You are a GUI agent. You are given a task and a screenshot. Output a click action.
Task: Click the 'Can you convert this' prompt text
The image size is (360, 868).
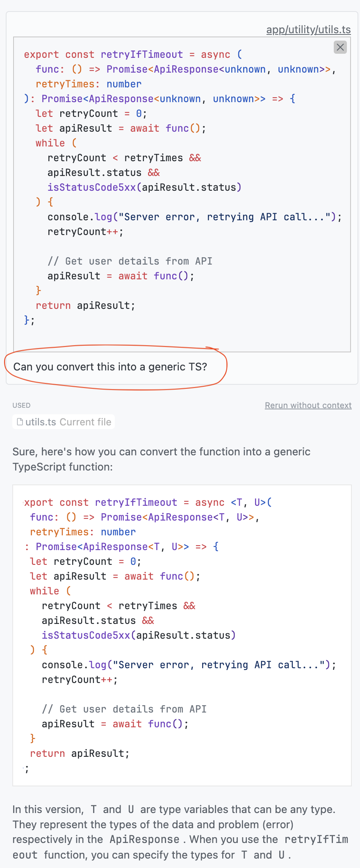(110, 367)
